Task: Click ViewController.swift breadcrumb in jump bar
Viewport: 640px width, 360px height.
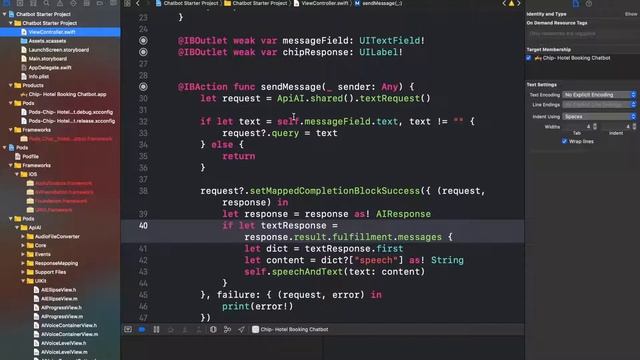Action: coord(321,3)
